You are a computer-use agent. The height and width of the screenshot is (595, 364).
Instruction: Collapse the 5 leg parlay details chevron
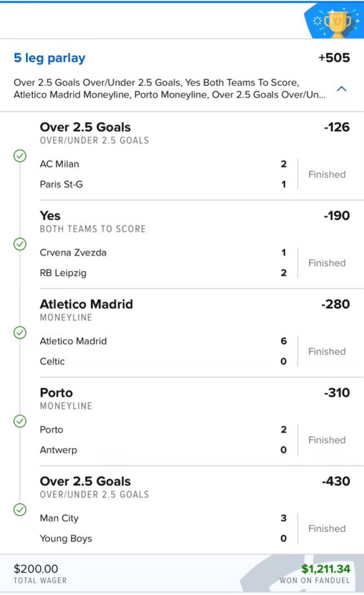click(341, 89)
